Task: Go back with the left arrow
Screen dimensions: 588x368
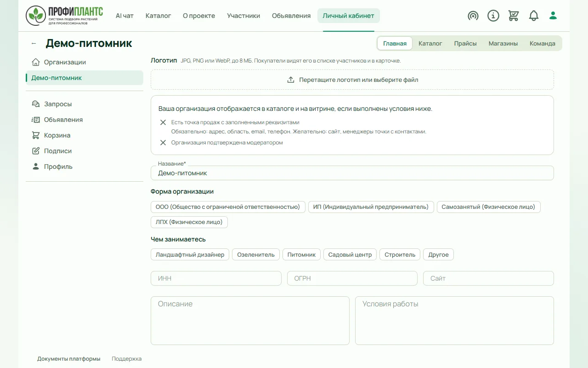Action: coord(34,43)
